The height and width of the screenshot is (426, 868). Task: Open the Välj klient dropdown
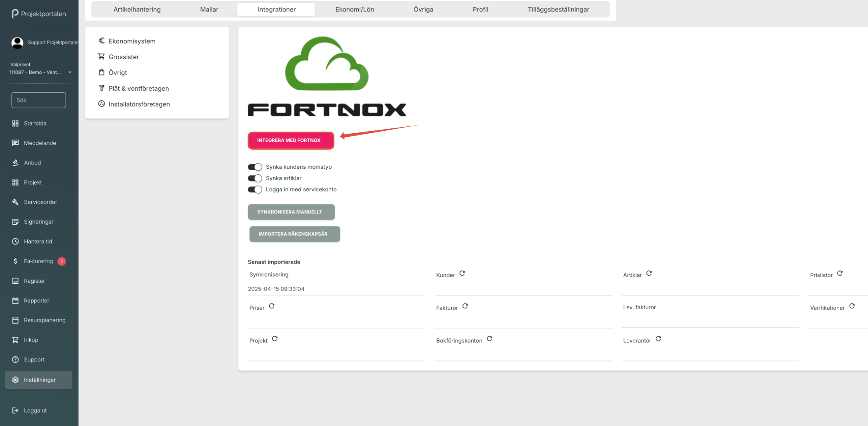tap(40, 72)
